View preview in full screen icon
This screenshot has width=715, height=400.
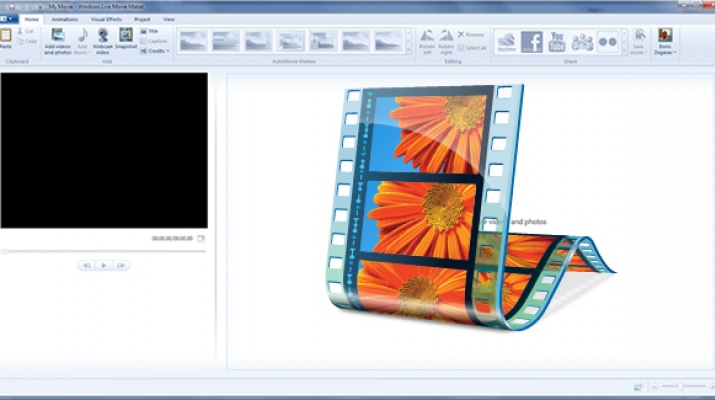(201, 239)
